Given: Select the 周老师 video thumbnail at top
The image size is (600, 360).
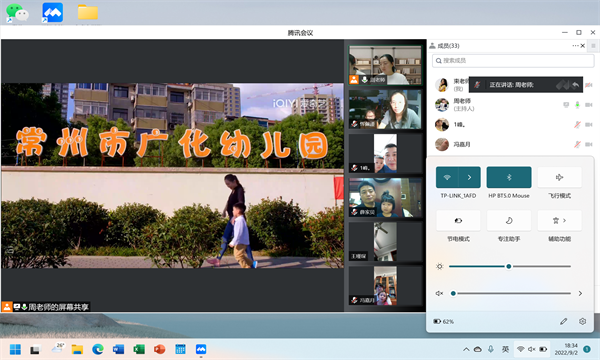Looking at the screenshot, I should 385,65.
